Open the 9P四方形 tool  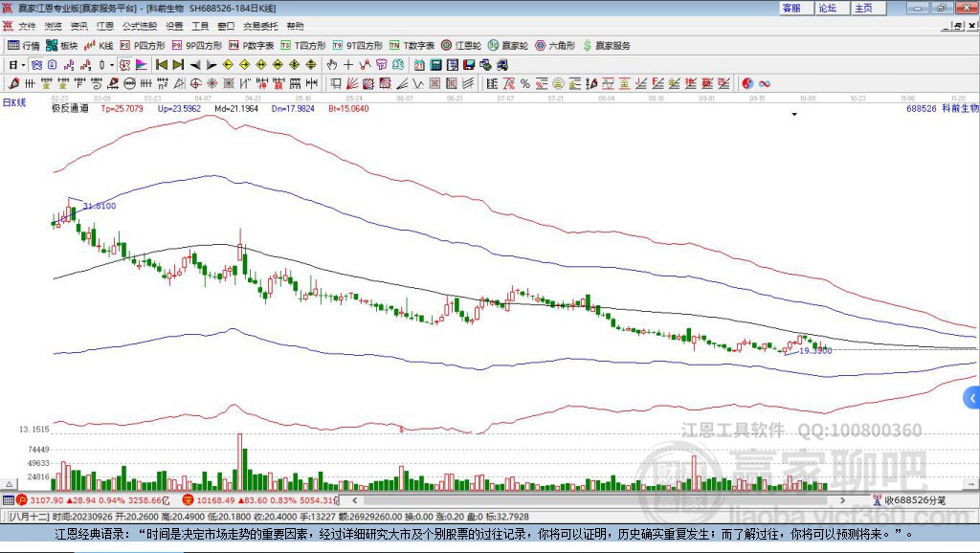click(197, 46)
